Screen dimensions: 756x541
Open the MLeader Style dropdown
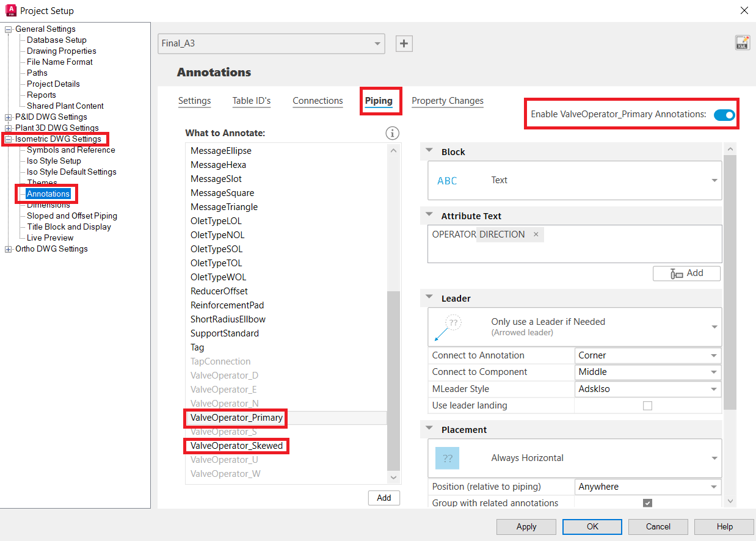648,389
